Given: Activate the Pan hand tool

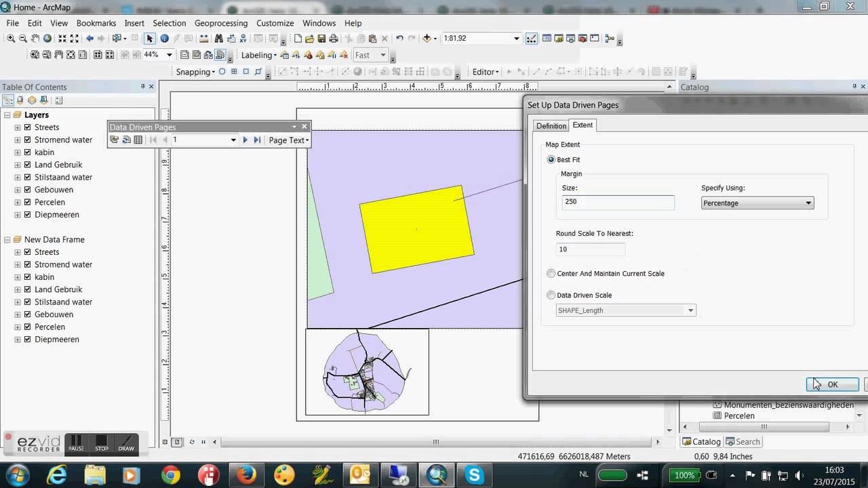Looking at the screenshot, I should tap(35, 39).
